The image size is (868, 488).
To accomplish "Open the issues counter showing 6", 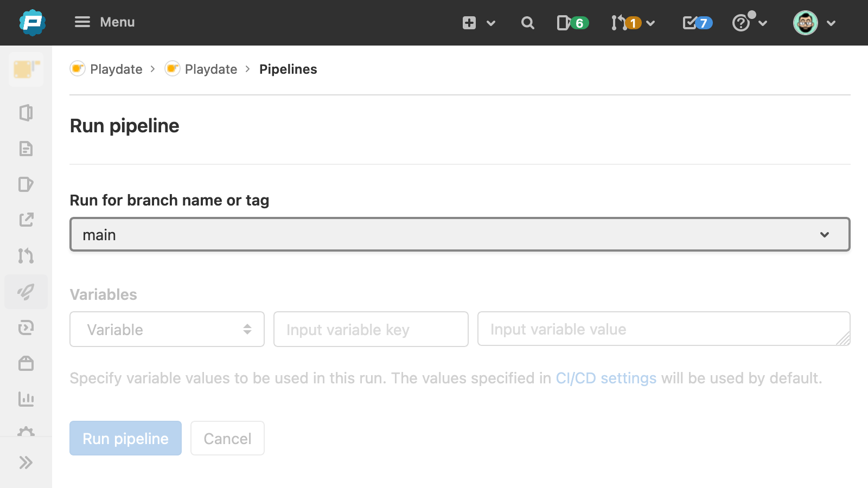I will [x=572, y=23].
